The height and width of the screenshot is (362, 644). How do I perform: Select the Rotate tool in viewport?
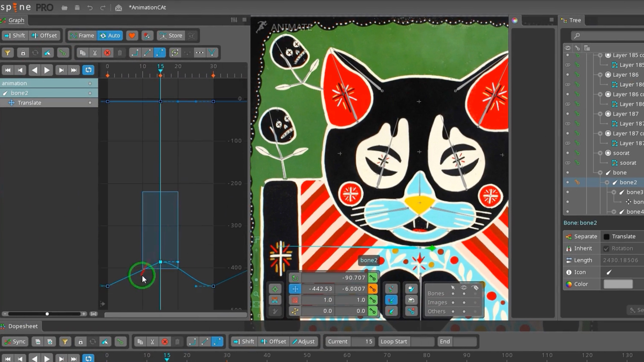pyautogui.click(x=295, y=278)
